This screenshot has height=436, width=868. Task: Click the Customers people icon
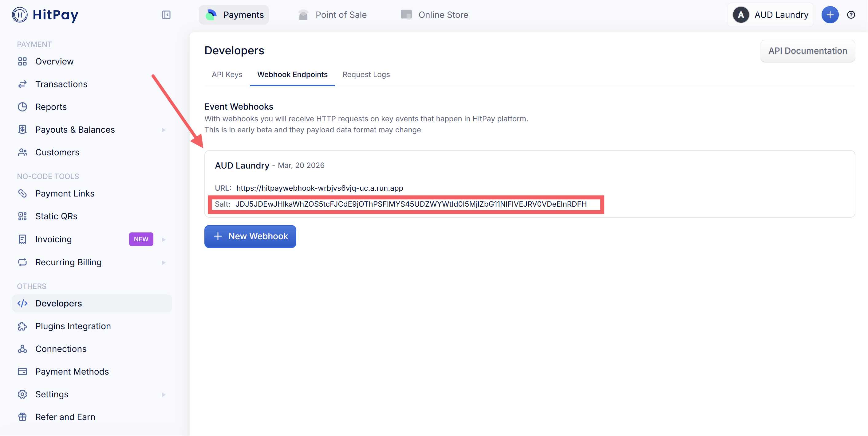tap(22, 152)
